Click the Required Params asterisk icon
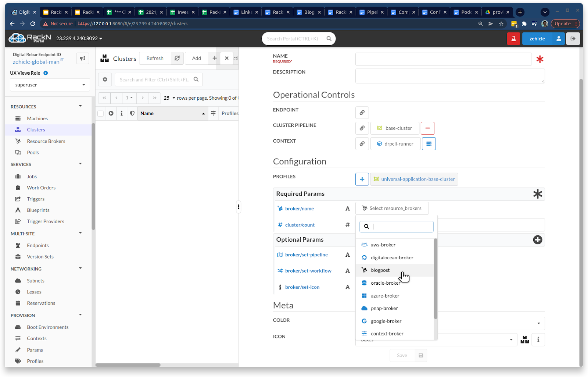The image size is (588, 377). (x=538, y=194)
